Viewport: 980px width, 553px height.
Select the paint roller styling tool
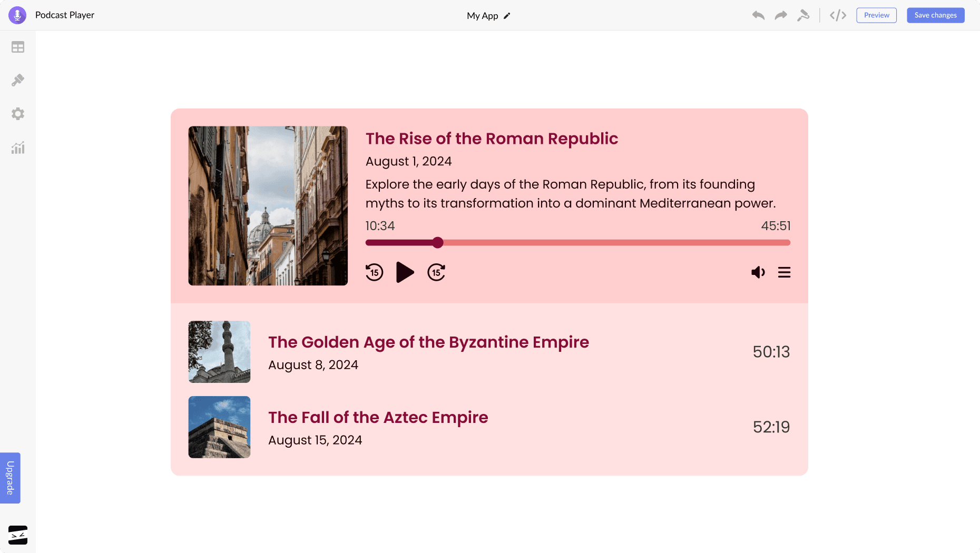(x=803, y=15)
